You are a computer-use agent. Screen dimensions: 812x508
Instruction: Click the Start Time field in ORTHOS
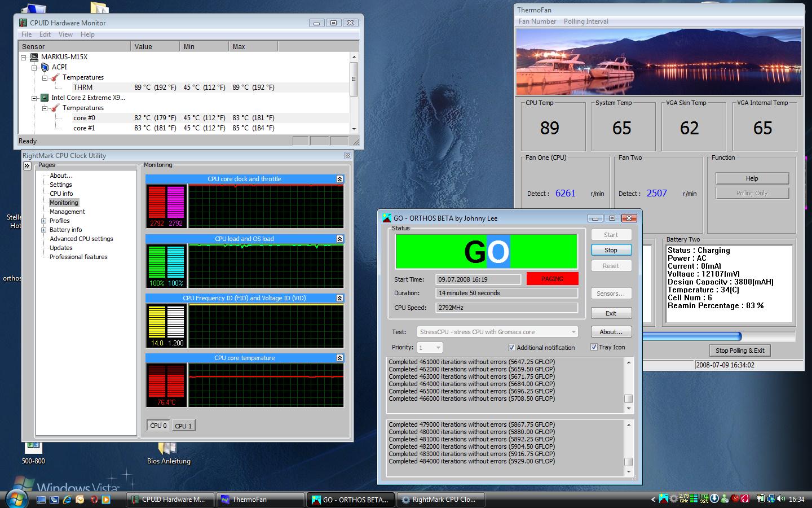(478, 279)
